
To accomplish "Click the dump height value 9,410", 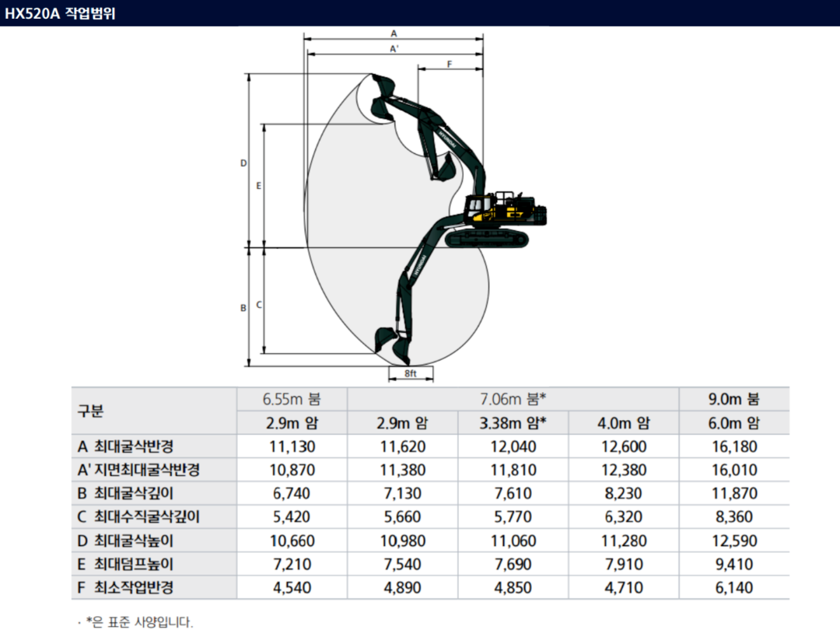I will (734, 564).
